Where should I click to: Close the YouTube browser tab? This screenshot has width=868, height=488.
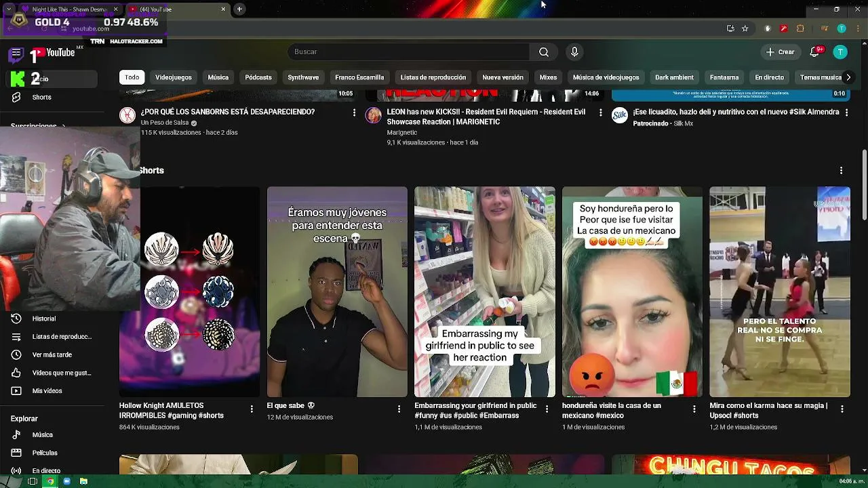click(223, 9)
